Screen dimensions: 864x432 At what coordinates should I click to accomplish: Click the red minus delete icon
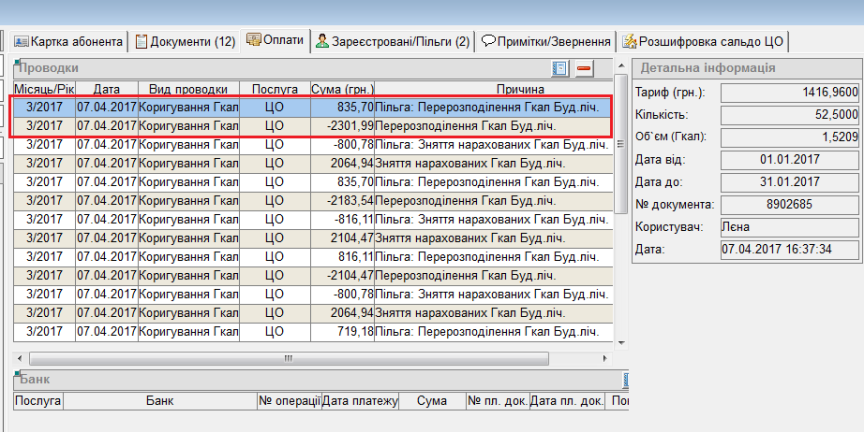[584, 68]
